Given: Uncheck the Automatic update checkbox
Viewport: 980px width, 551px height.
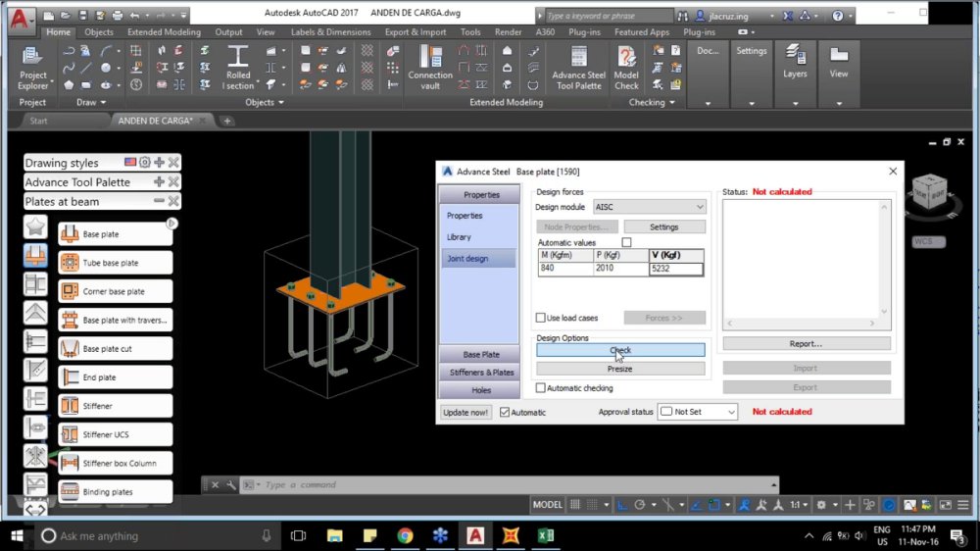Looking at the screenshot, I should [505, 412].
